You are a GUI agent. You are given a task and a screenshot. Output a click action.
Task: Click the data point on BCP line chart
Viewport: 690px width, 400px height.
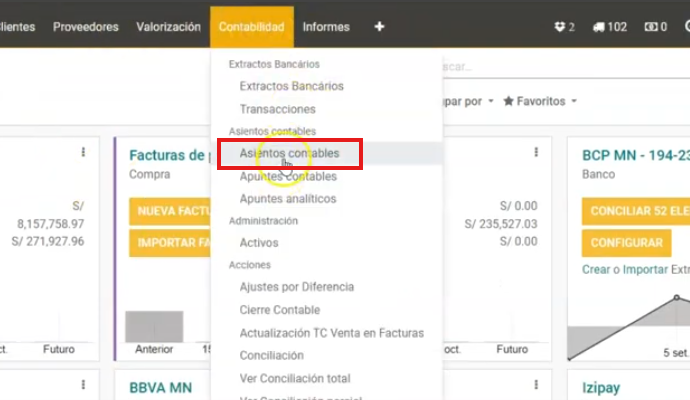pyautogui.click(x=677, y=298)
